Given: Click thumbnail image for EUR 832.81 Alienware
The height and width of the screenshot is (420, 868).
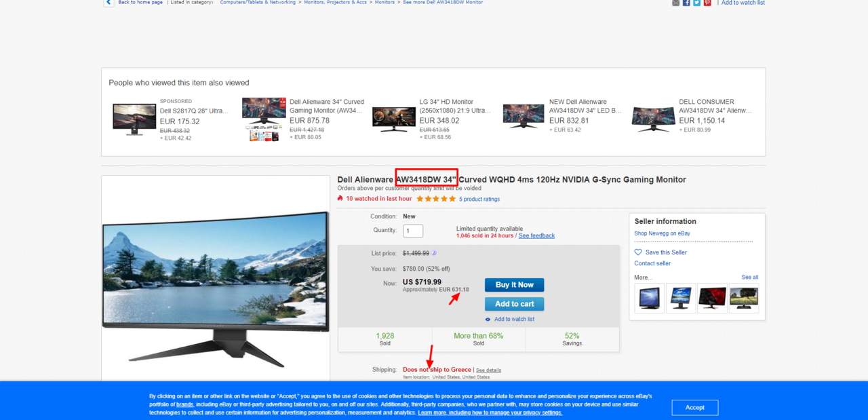Looking at the screenshot, I should click(524, 116).
